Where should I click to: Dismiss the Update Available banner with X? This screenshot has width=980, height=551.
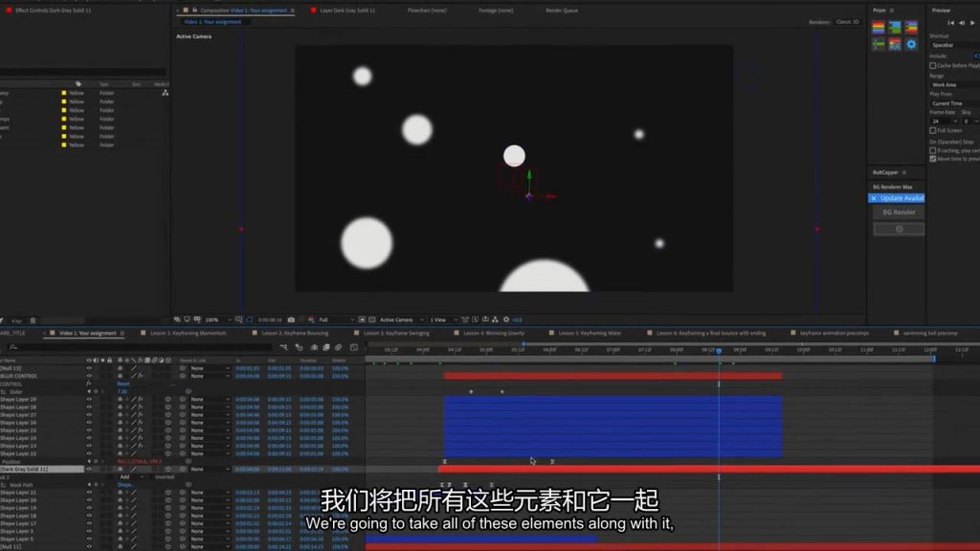[874, 199]
